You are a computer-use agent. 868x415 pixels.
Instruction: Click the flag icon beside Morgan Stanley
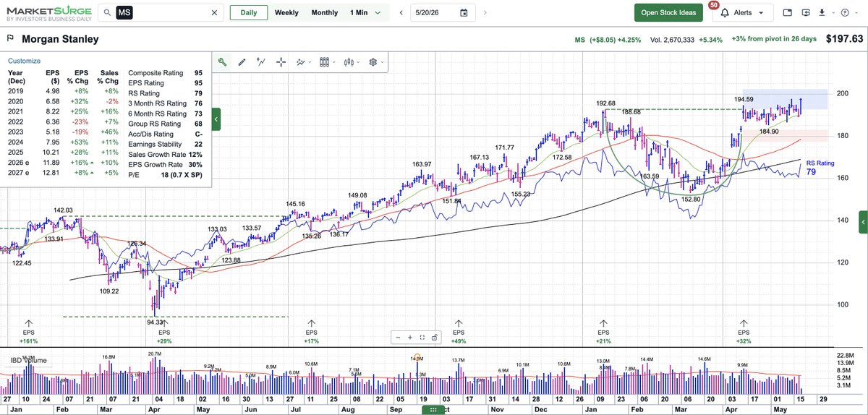click(x=11, y=39)
